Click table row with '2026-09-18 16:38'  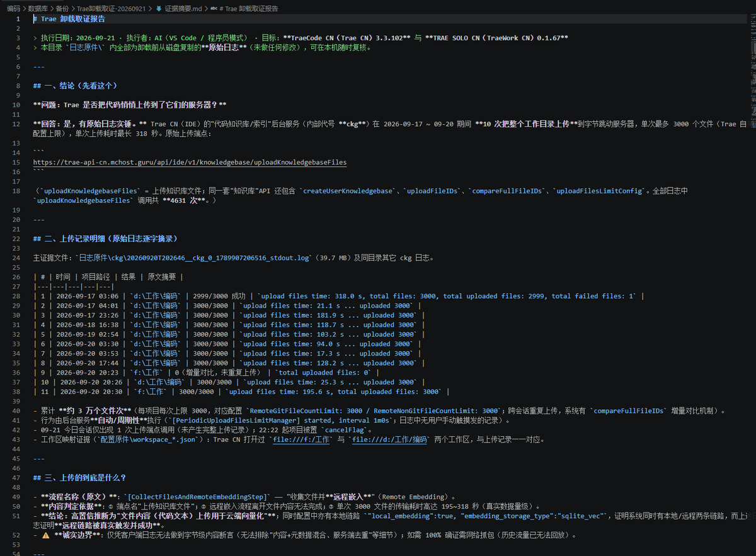tap(229, 325)
